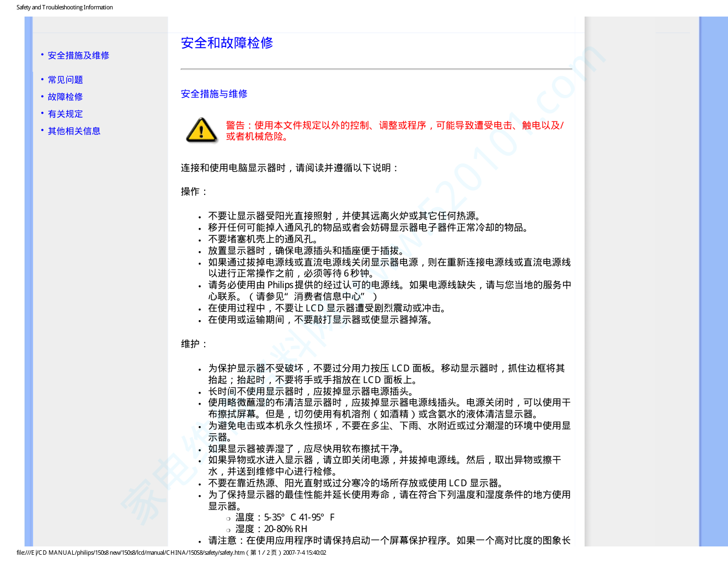Click the 请注意 screen saver bullet
The image size is (728, 563).
tap(389, 540)
